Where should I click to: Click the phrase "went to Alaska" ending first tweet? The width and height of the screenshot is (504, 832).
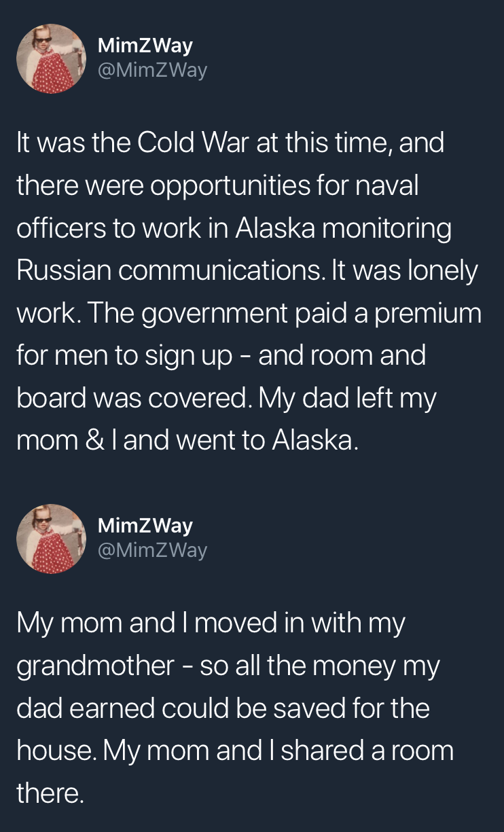pyautogui.click(x=266, y=440)
